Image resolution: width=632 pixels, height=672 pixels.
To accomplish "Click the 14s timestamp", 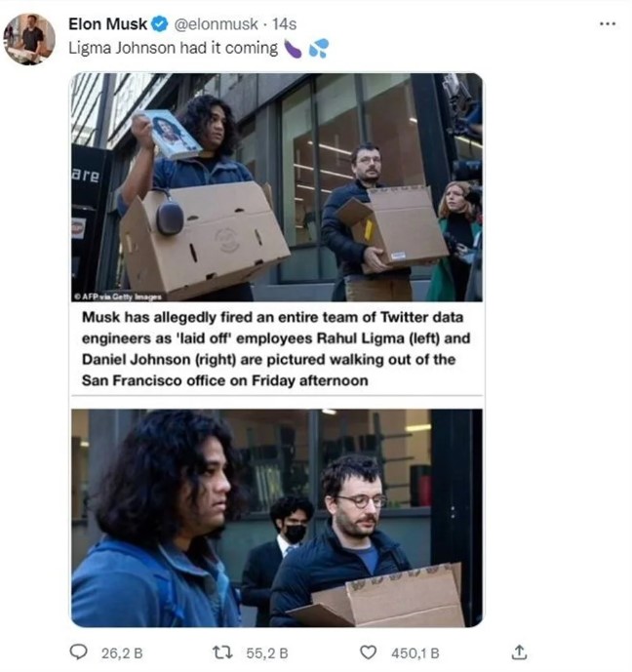I will pos(284,24).
